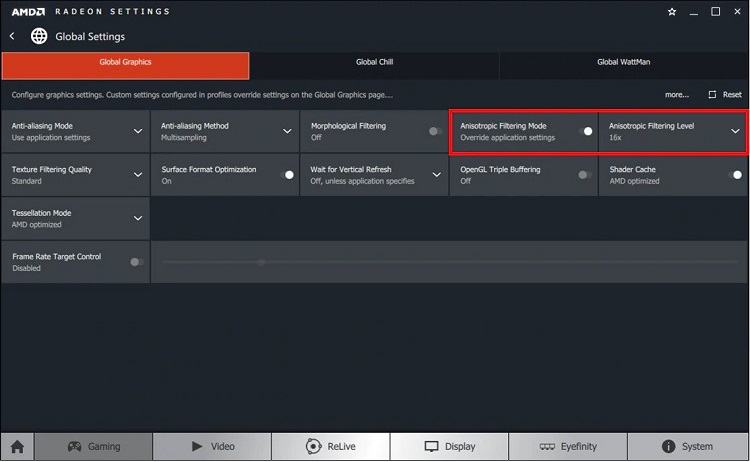Open the System info section
Image resolution: width=750 pixels, height=462 pixels.
click(686, 446)
